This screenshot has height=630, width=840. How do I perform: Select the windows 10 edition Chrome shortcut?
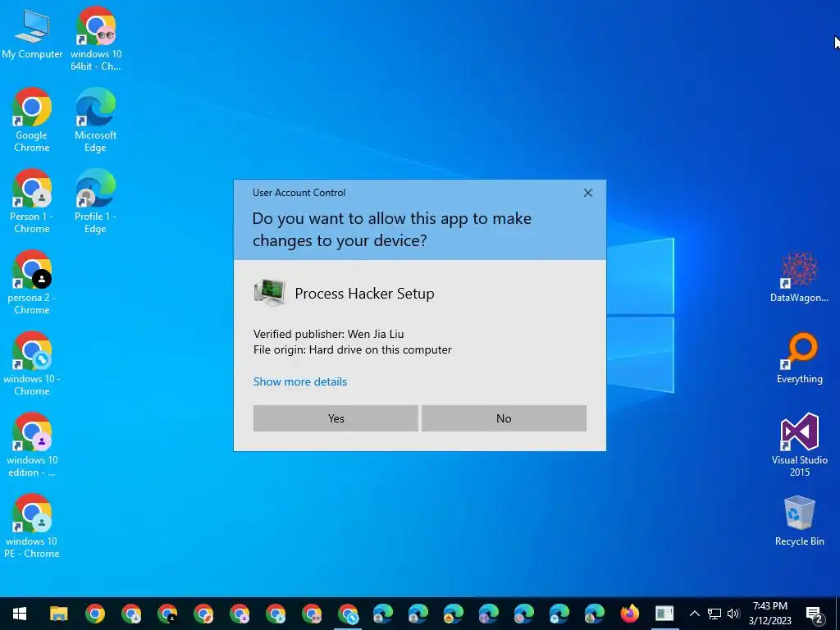click(32, 445)
